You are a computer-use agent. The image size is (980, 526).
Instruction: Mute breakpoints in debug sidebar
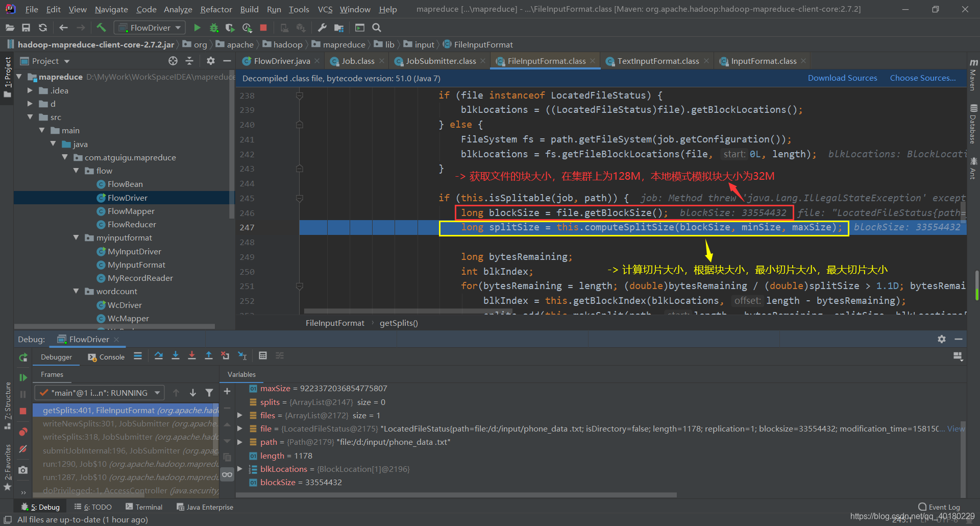pos(23,449)
